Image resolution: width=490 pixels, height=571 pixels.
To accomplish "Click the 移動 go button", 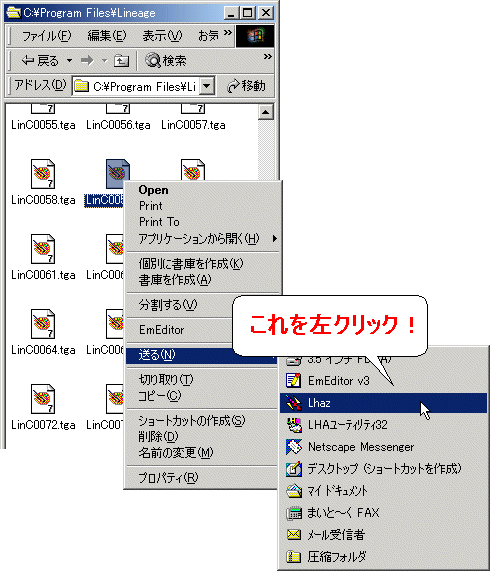I will click(246, 86).
